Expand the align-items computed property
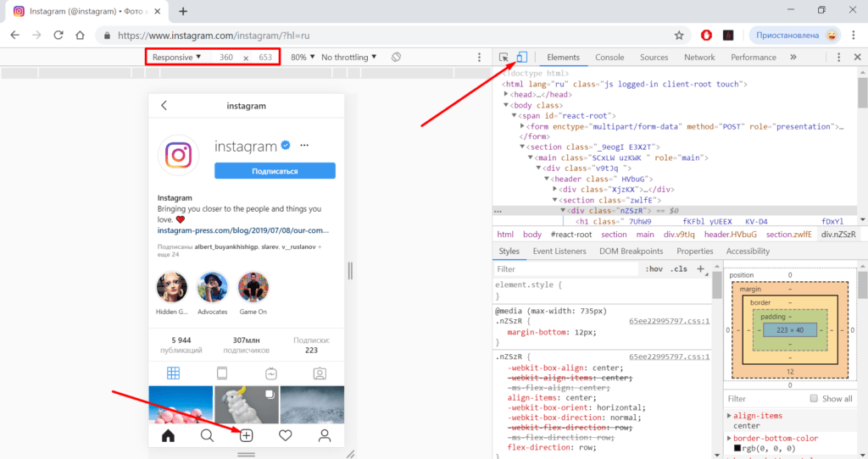Image resolution: width=868 pixels, height=459 pixels. click(729, 415)
